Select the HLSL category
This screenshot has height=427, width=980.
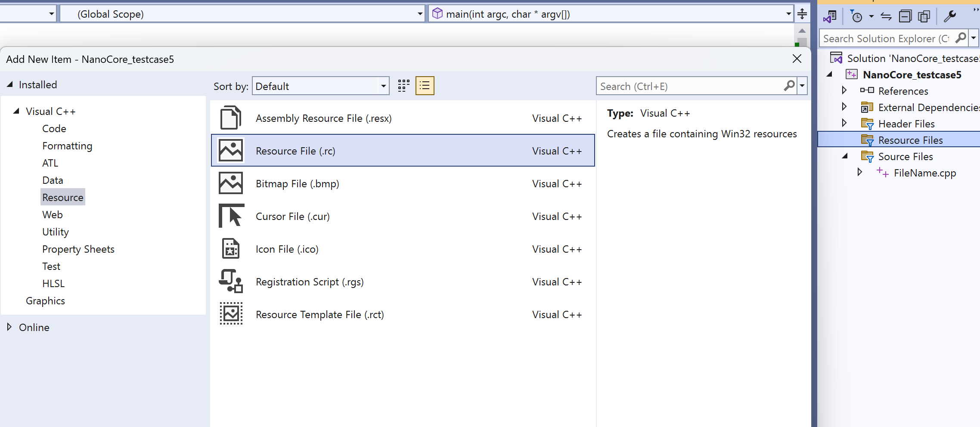tap(53, 283)
